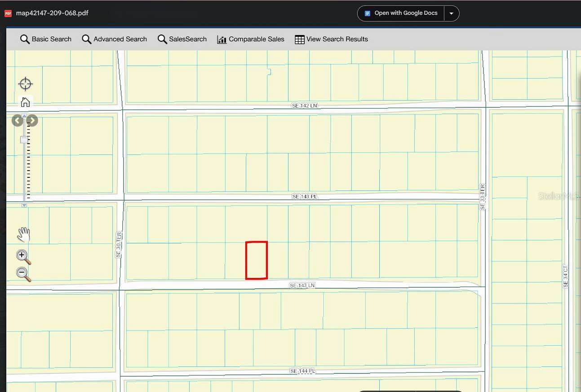Select the red outlined parcel on the map
581x392 pixels.
pos(257,260)
